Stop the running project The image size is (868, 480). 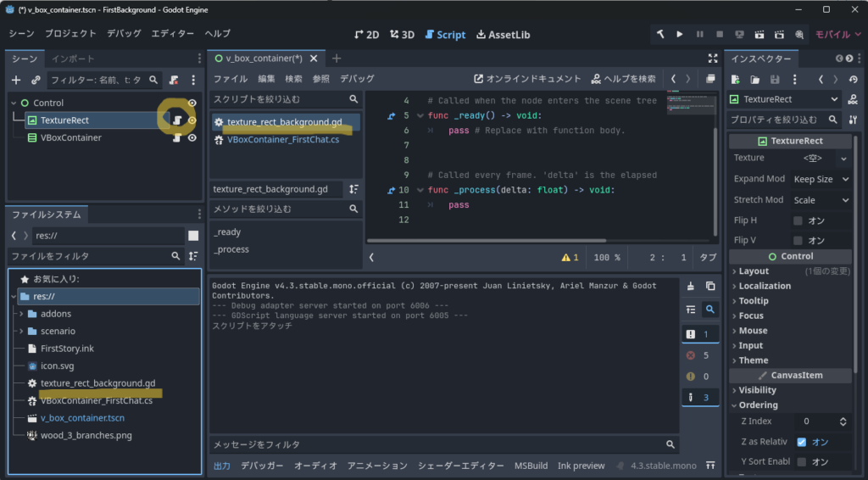720,34
